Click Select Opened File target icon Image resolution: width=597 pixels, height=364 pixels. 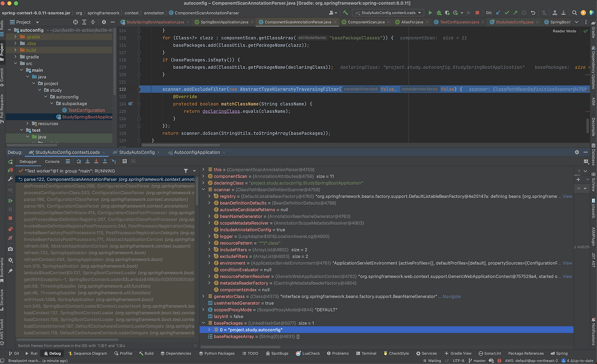[76, 22]
